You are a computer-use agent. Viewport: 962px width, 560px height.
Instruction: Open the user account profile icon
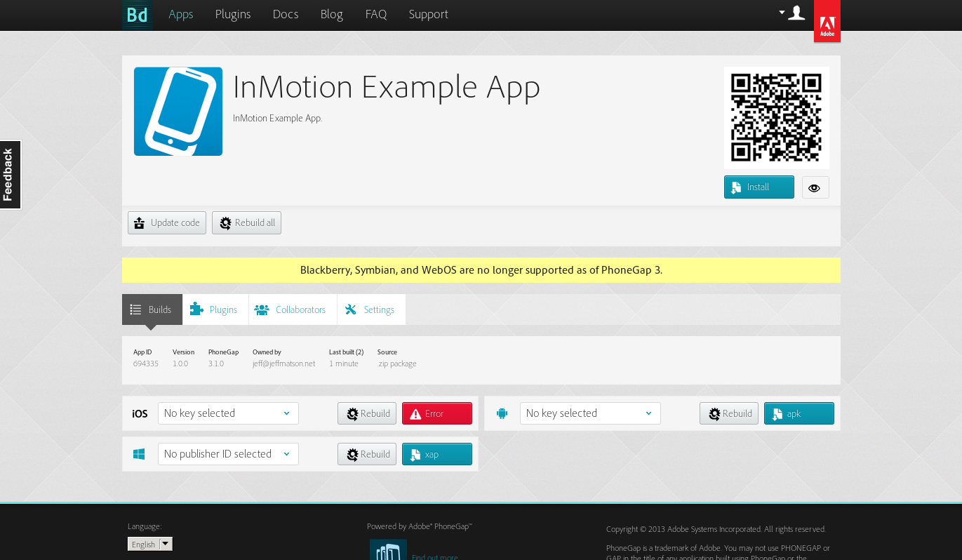[796, 13]
